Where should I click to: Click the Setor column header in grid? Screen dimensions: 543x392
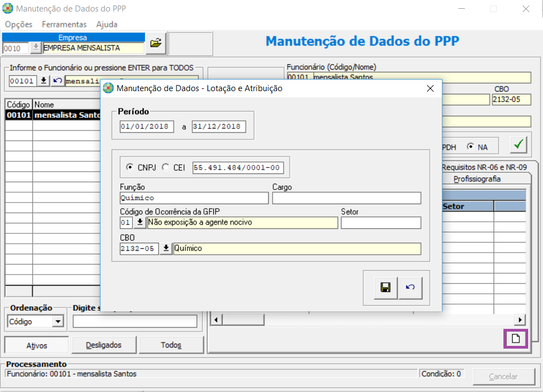(x=468, y=206)
